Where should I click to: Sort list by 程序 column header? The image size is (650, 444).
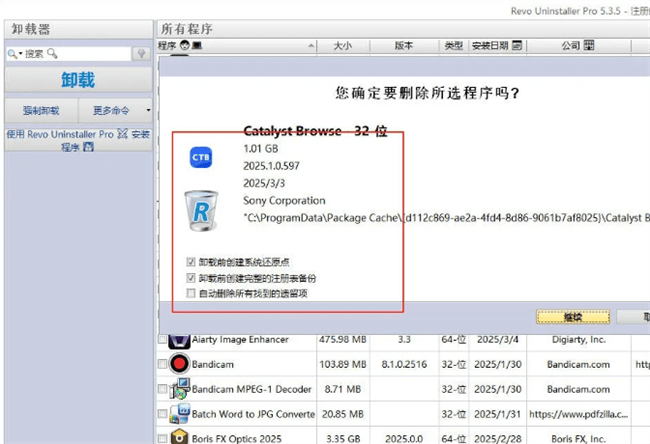click(x=236, y=46)
